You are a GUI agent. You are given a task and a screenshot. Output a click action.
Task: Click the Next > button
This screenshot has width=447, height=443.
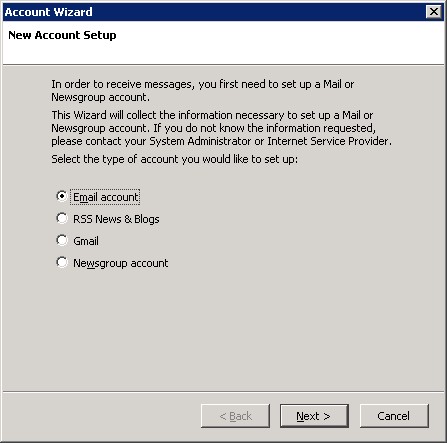pos(314,416)
